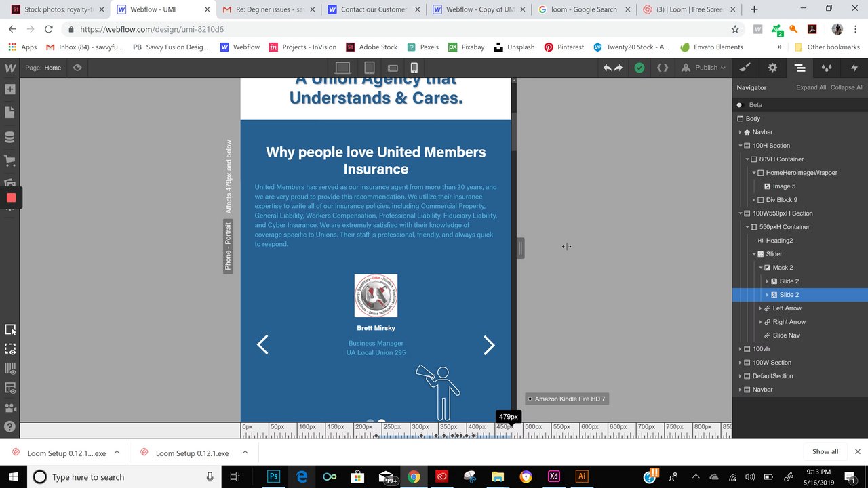Viewport: 868px width, 488px height.
Task: Switch to mobile portrait breakpoint
Action: click(414, 68)
